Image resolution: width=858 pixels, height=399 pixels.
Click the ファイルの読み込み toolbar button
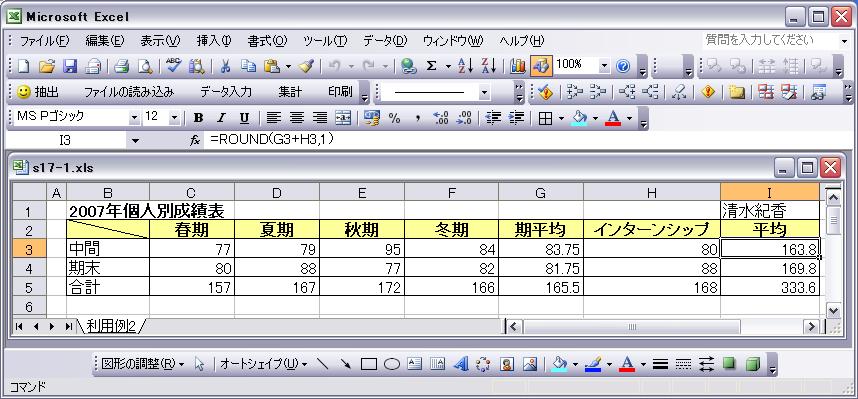[x=129, y=92]
